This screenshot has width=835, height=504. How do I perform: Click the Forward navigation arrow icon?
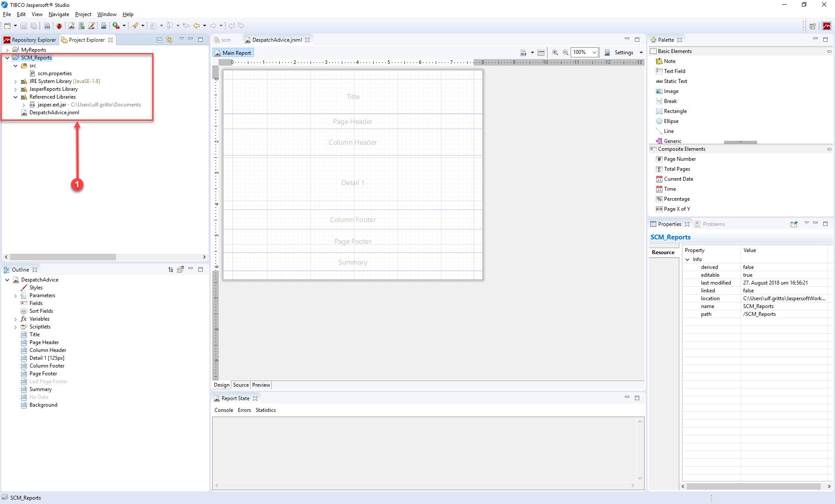point(213,26)
